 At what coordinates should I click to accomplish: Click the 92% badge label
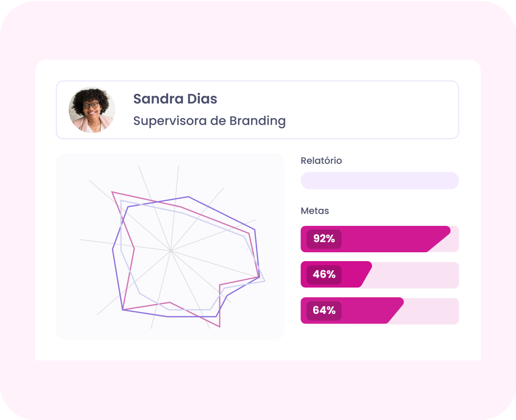[324, 239]
